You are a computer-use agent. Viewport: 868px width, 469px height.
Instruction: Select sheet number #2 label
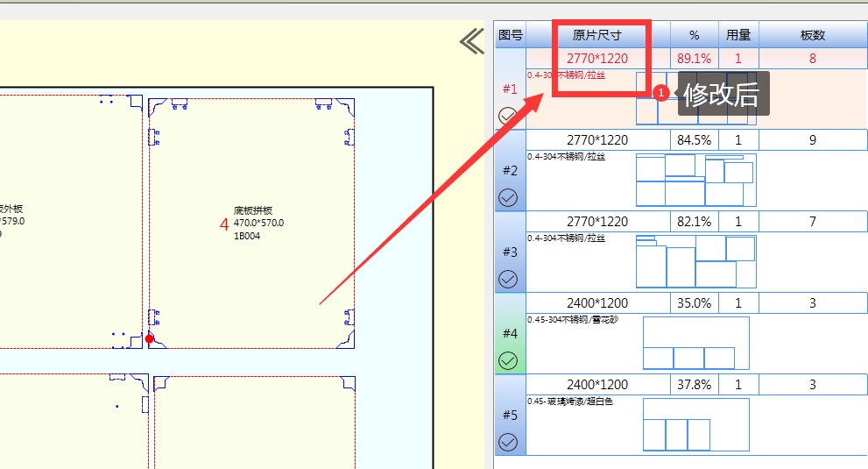(510, 170)
